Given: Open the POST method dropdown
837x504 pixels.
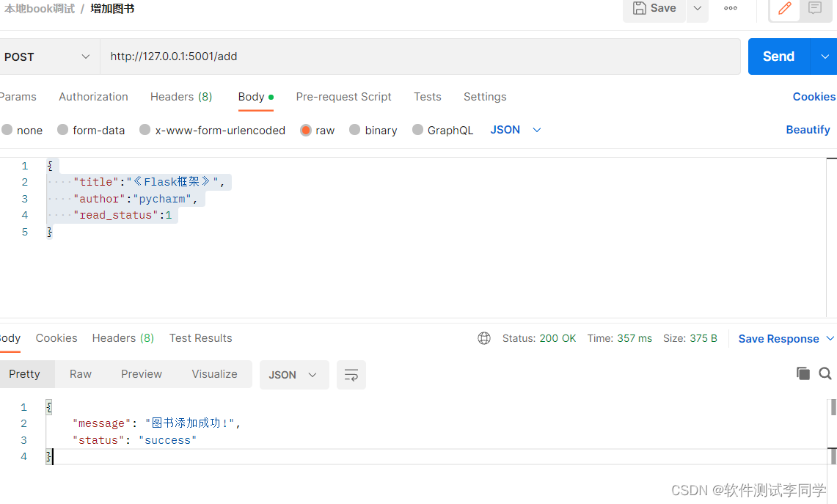Looking at the screenshot, I should [x=47, y=56].
